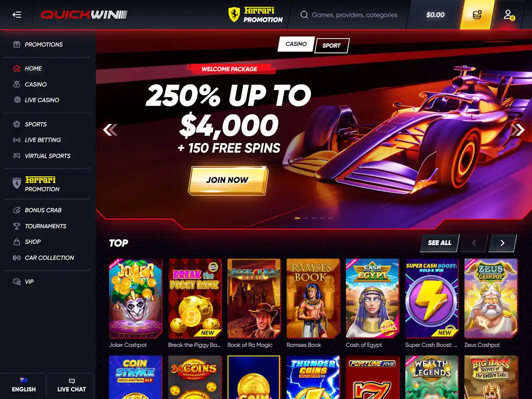This screenshot has width=532, height=399.
Task: Click the Ferrari Promotion logo in header
Action: 256,15
